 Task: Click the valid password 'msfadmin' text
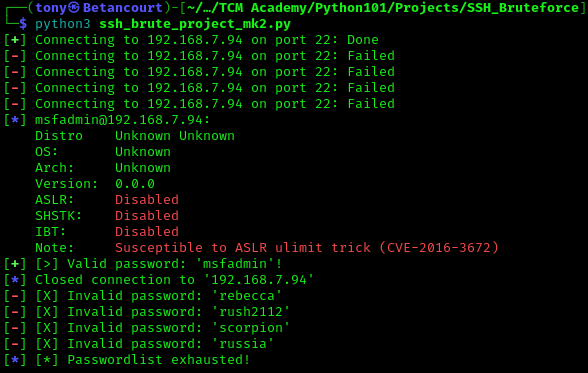click(x=236, y=264)
